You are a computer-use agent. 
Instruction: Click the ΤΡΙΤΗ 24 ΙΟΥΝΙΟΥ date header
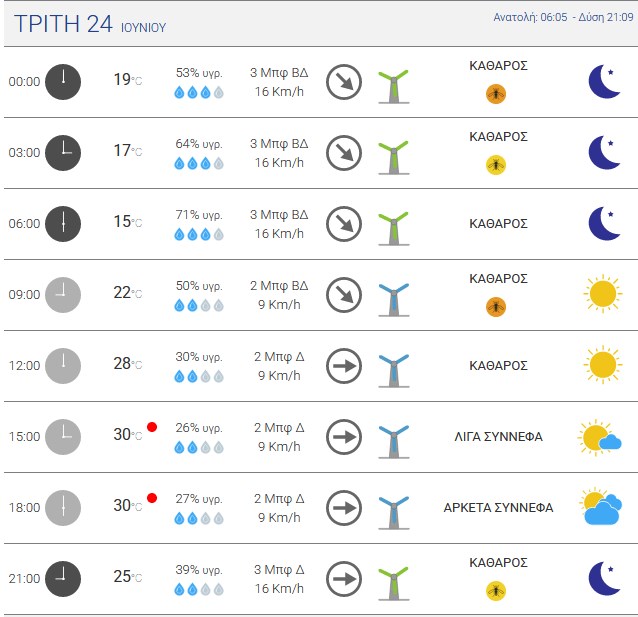tap(90, 24)
